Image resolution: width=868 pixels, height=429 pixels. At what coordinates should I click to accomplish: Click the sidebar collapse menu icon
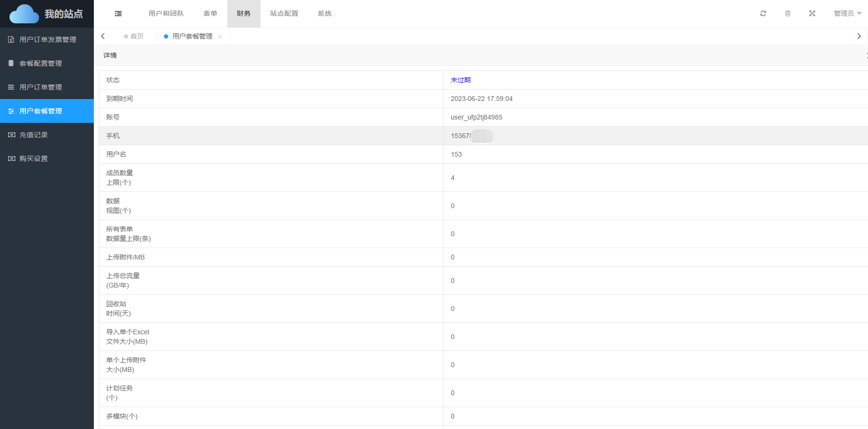coord(118,14)
